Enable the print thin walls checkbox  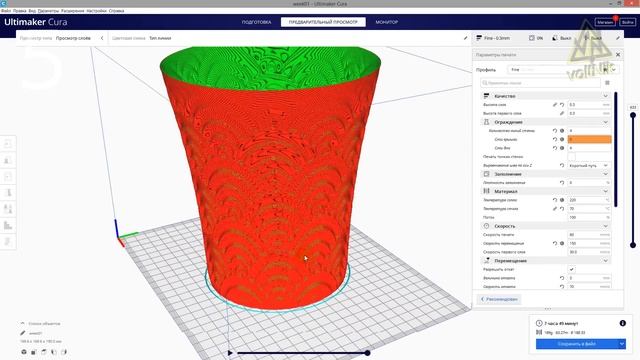[571, 157]
